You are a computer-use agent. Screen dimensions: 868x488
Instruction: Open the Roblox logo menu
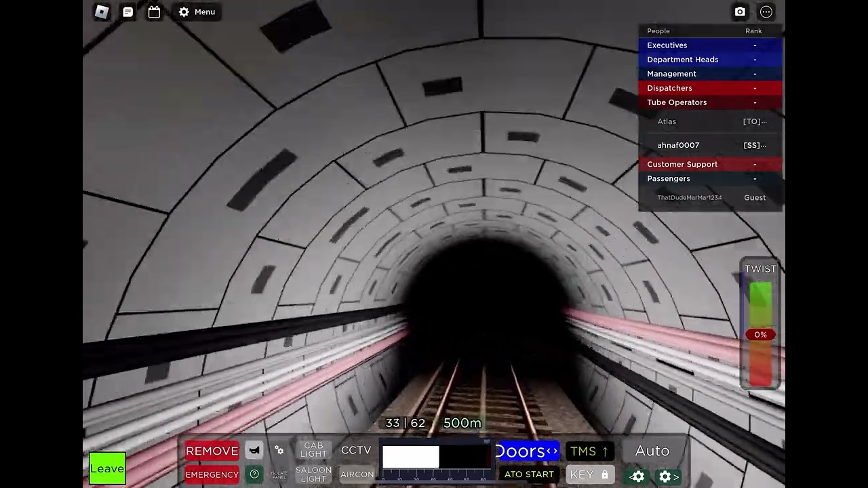click(102, 12)
